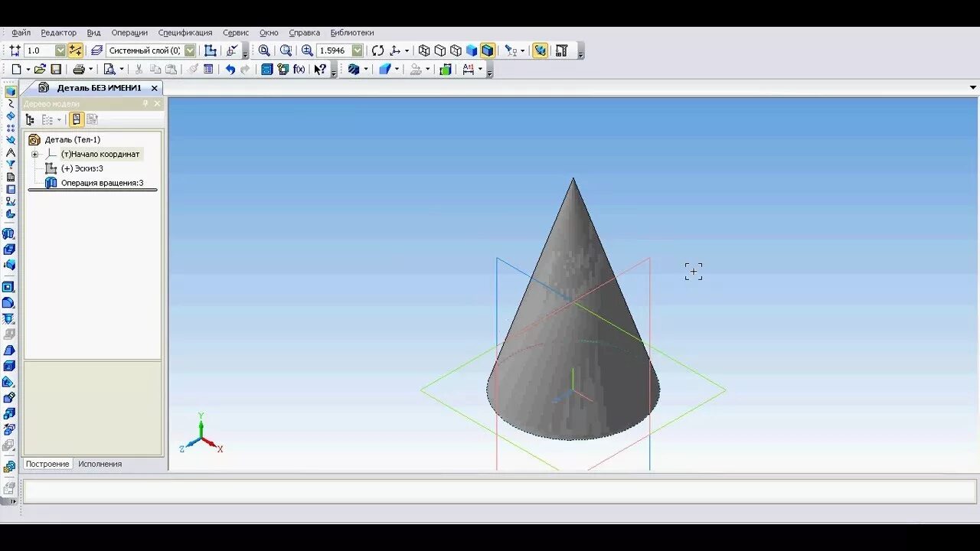Open the Операции menu

pyautogui.click(x=129, y=33)
